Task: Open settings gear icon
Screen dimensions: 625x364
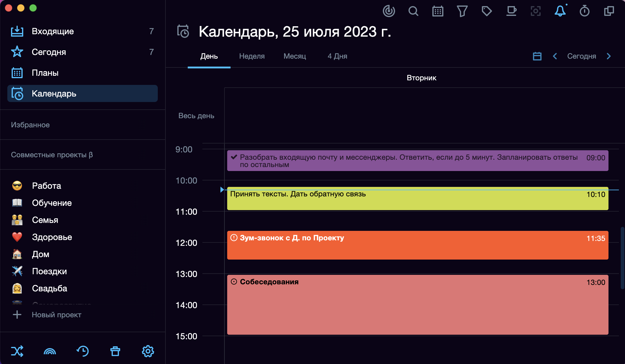Action: 148,351
